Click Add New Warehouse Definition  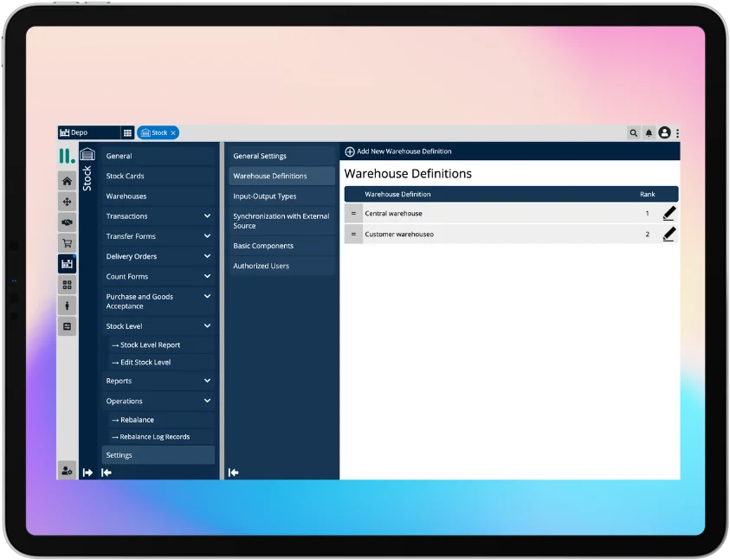click(398, 151)
